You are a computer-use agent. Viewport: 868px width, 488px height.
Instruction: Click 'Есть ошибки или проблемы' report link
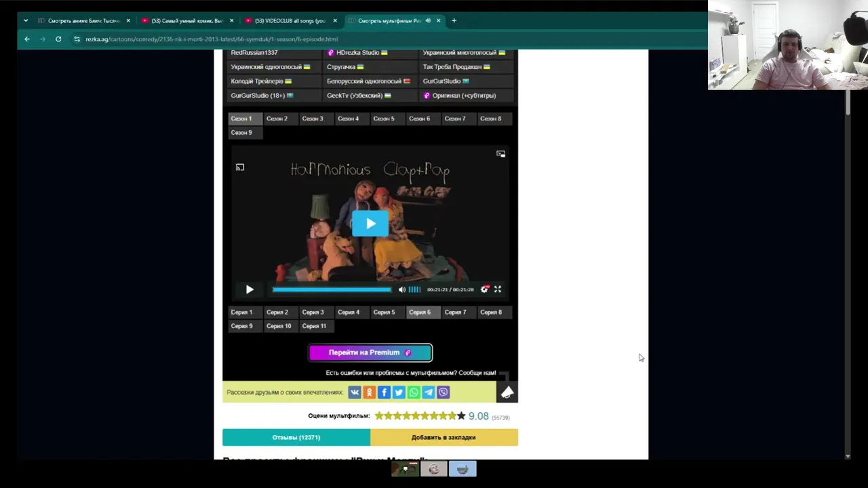click(411, 373)
